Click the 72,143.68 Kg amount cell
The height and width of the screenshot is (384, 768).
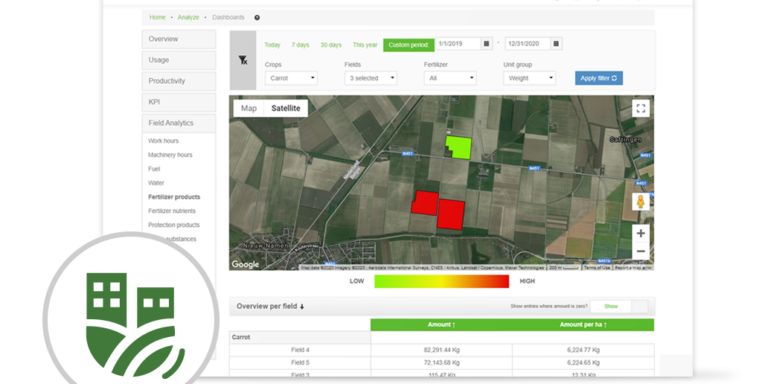pos(441,363)
